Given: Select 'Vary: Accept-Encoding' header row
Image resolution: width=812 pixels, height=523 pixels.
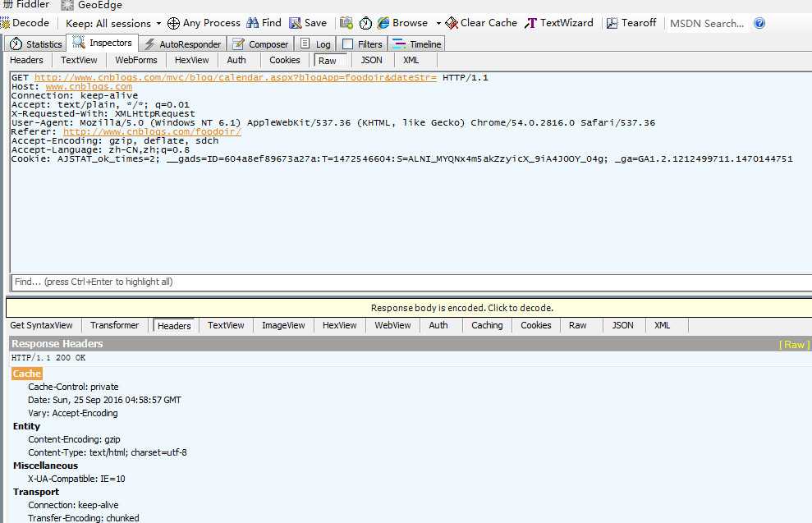Looking at the screenshot, I should [x=73, y=413].
